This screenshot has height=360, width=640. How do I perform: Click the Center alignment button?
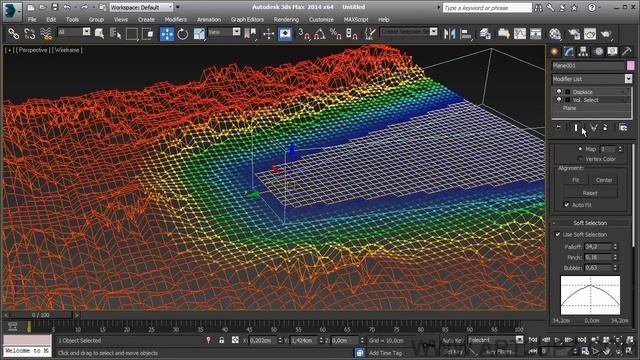(604, 180)
